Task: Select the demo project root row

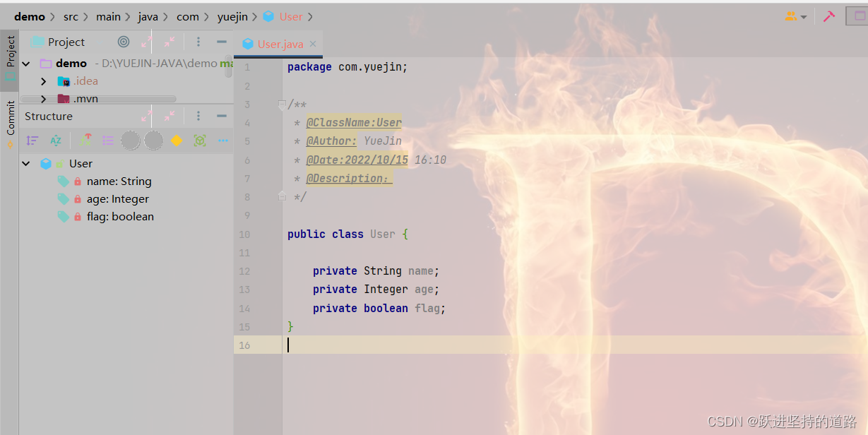Action: [x=126, y=64]
